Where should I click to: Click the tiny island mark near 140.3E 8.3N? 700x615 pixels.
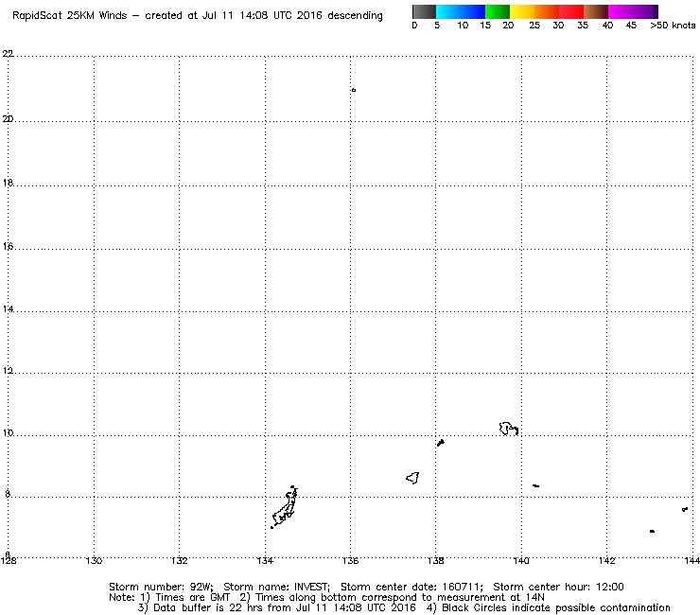[536, 485]
